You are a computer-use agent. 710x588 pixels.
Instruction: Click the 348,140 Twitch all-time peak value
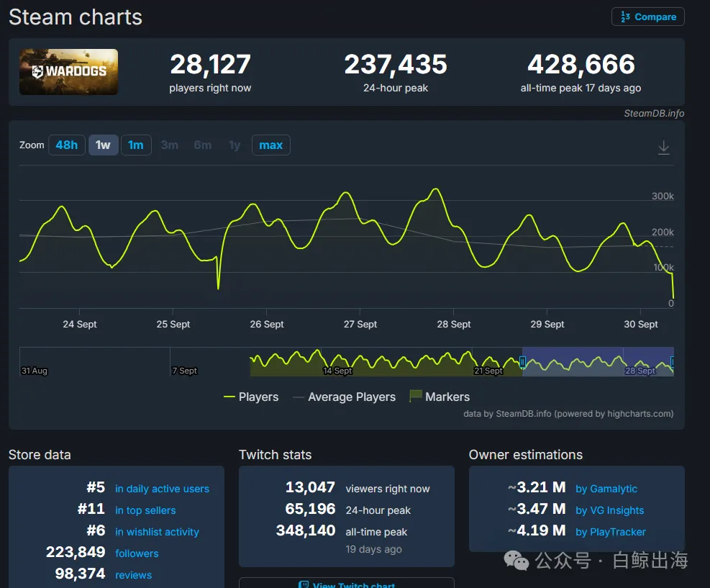click(x=306, y=530)
